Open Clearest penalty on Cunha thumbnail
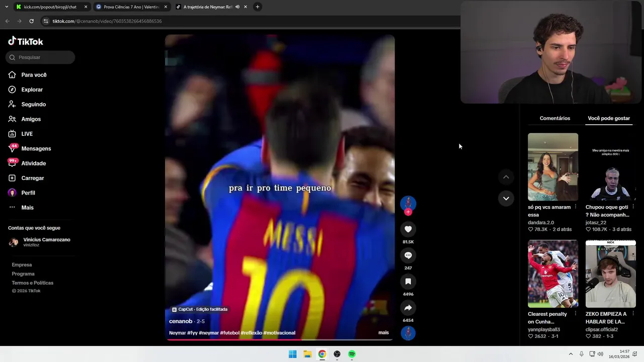The height and width of the screenshot is (362, 644). (553, 274)
